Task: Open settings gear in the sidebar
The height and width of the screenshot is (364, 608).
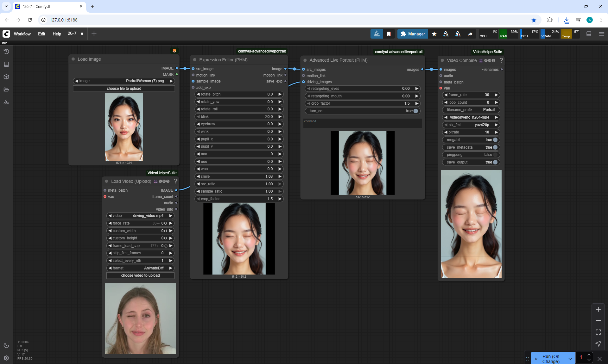Action: [x=6, y=358]
